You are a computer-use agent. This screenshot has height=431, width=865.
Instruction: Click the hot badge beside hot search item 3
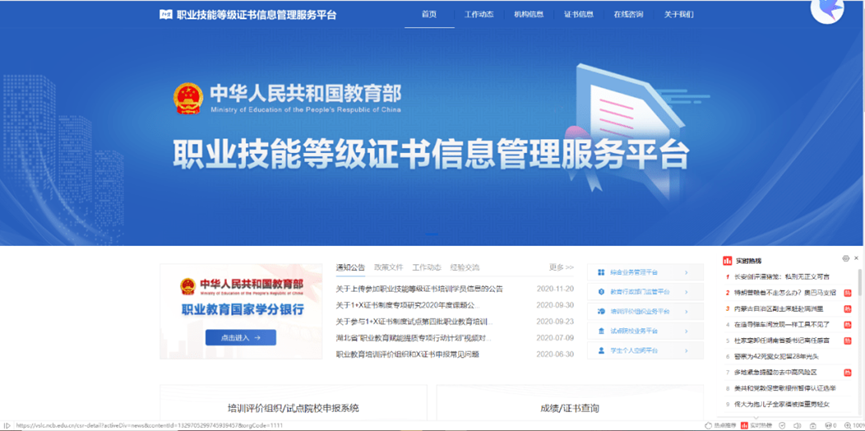pyautogui.click(x=847, y=308)
